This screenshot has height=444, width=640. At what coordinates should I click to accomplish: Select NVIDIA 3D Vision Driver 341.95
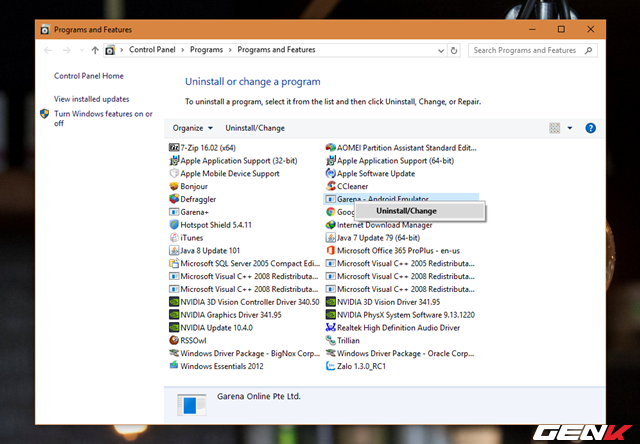click(383, 302)
